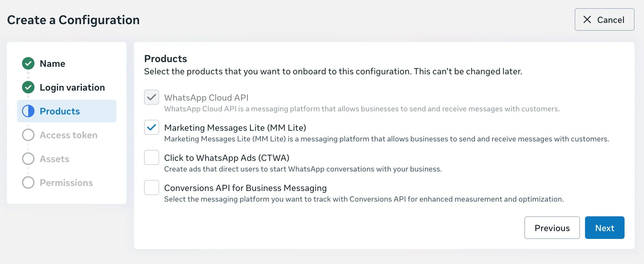Click the X icon in Cancel button
The image size is (644, 264).
[x=587, y=20]
